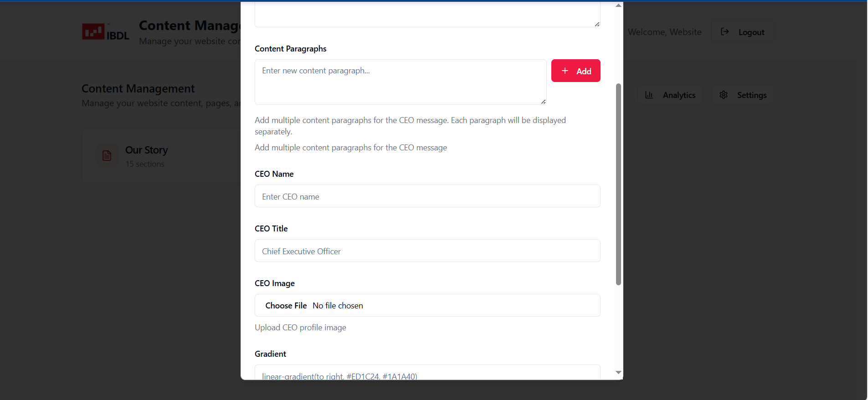Click the Settings gear icon
868x400 pixels.
coord(724,95)
